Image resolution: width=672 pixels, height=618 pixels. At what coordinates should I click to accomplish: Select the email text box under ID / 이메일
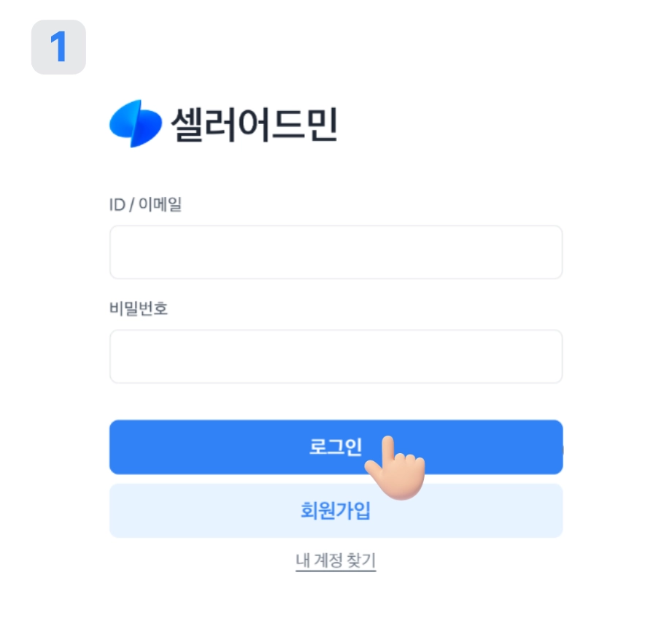click(336, 252)
